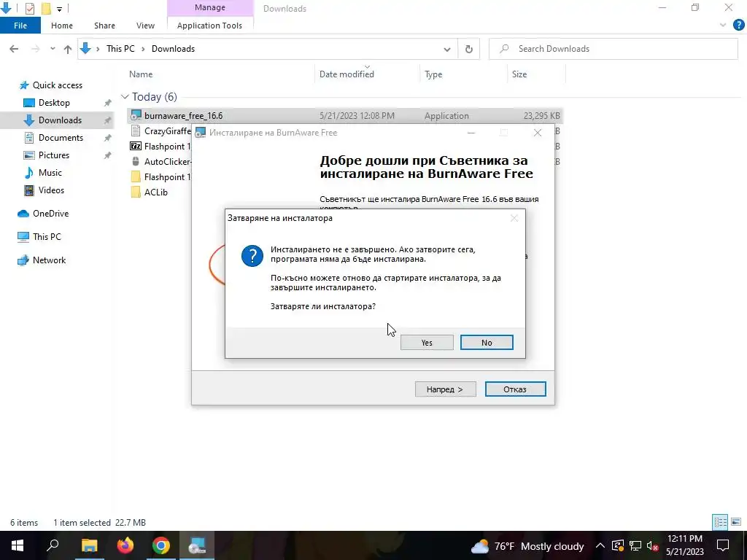Open the Windows Start menu

coord(18,545)
